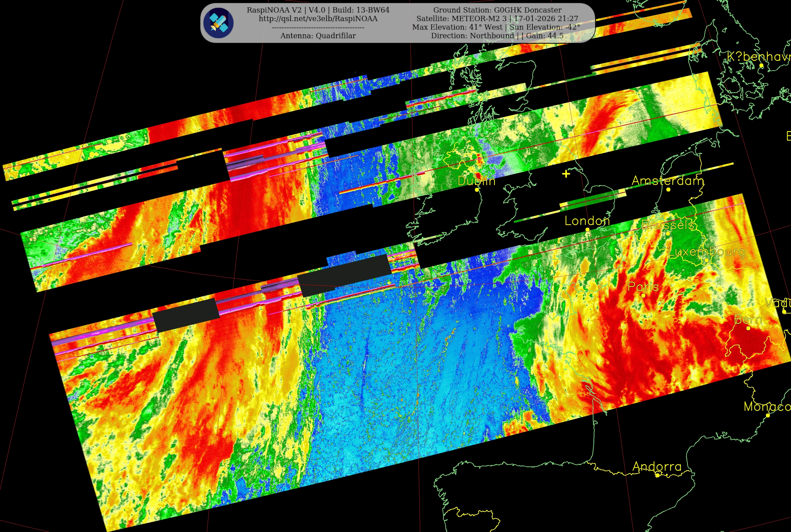Click the Max Elevation 41° West text
The width and height of the screenshot is (791, 532).
pyautogui.click(x=457, y=27)
